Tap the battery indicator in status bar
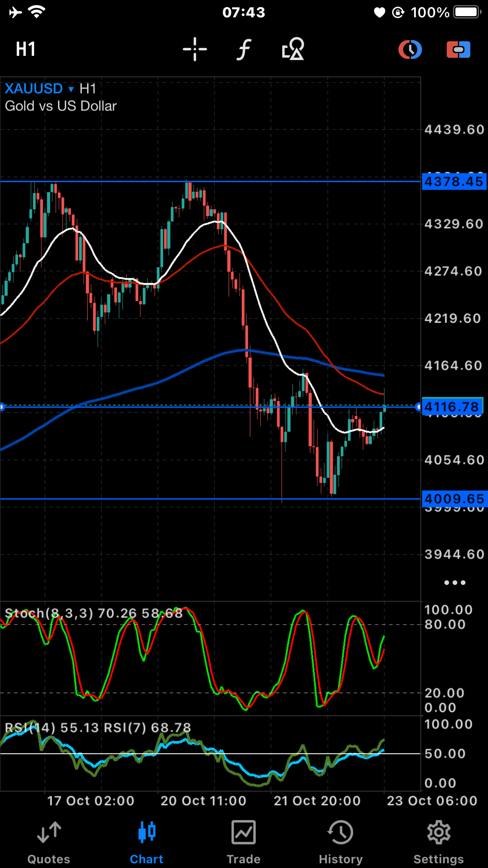488x868 pixels. [468, 12]
